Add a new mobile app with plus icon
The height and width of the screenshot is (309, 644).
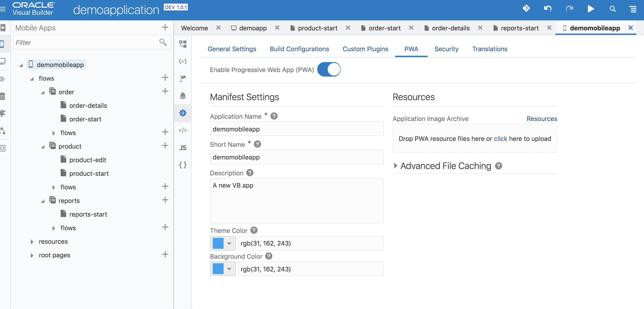pos(165,27)
